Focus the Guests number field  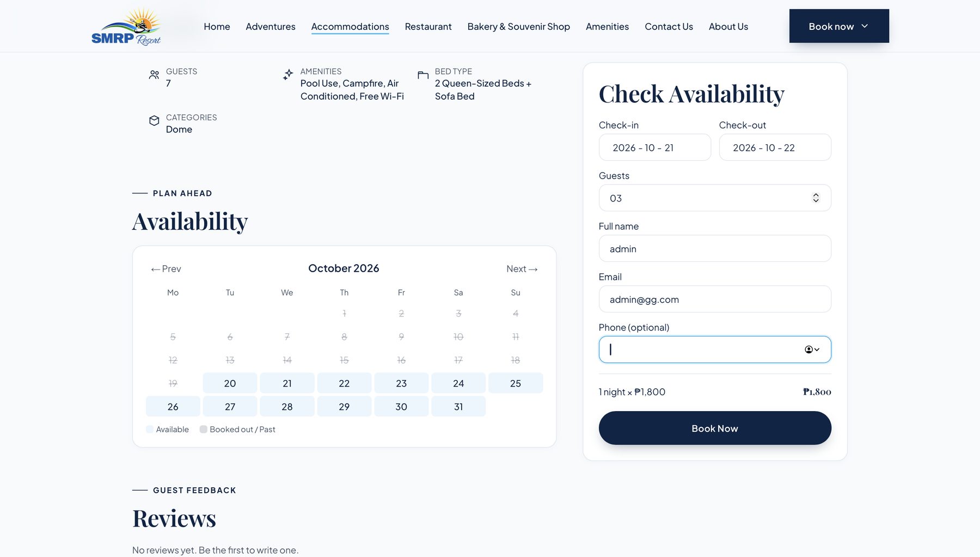(x=715, y=198)
